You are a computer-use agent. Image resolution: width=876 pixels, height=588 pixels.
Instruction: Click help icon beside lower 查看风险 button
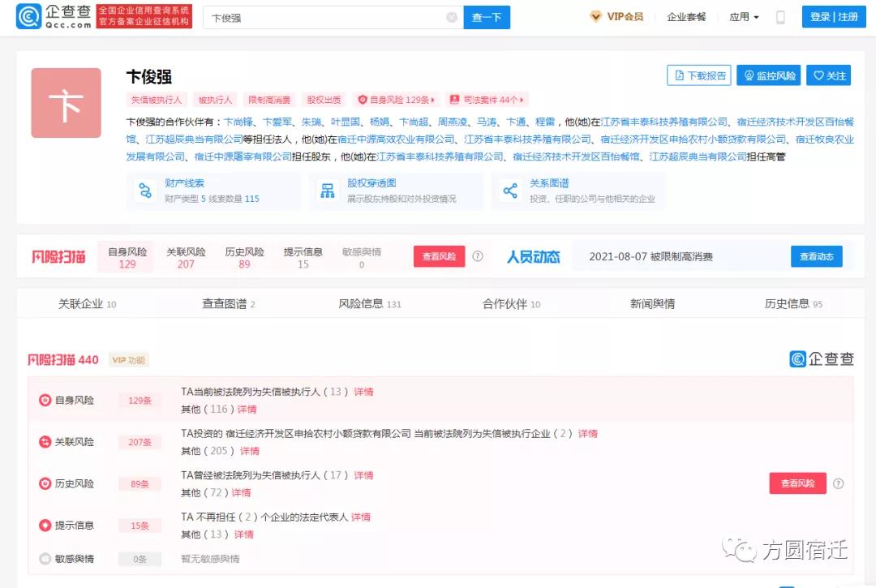839,483
